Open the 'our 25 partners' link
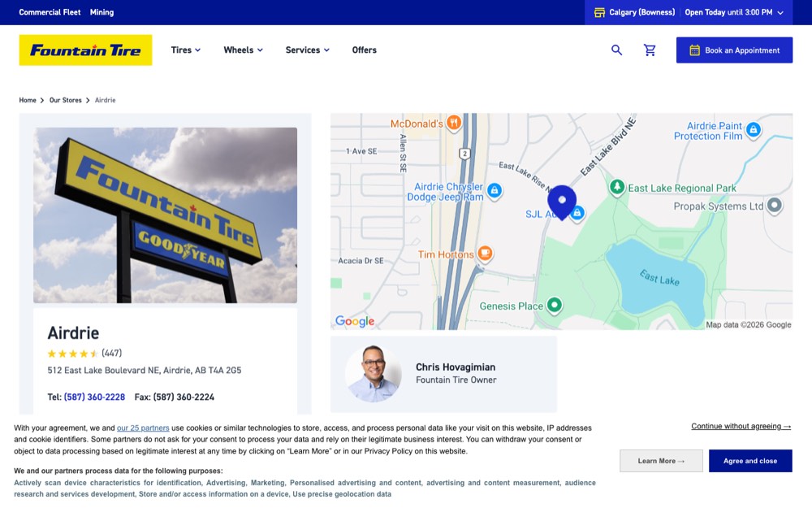The height and width of the screenshot is (508, 812). point(143,428)
